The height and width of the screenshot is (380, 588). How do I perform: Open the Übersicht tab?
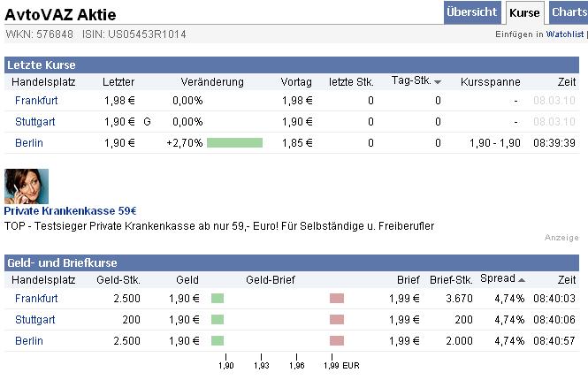tap(471, 12)
